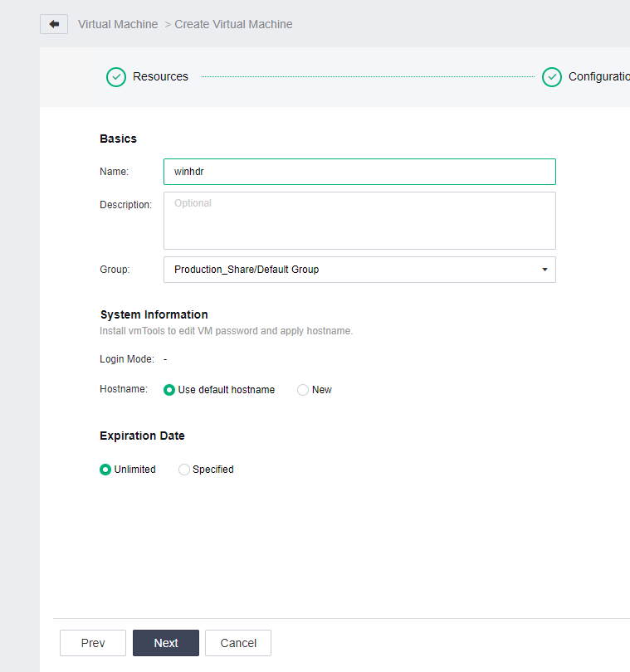Click the Create Virtual Machine breadcrumb
This screenshot has height=672, width=630.
(233, 24)
